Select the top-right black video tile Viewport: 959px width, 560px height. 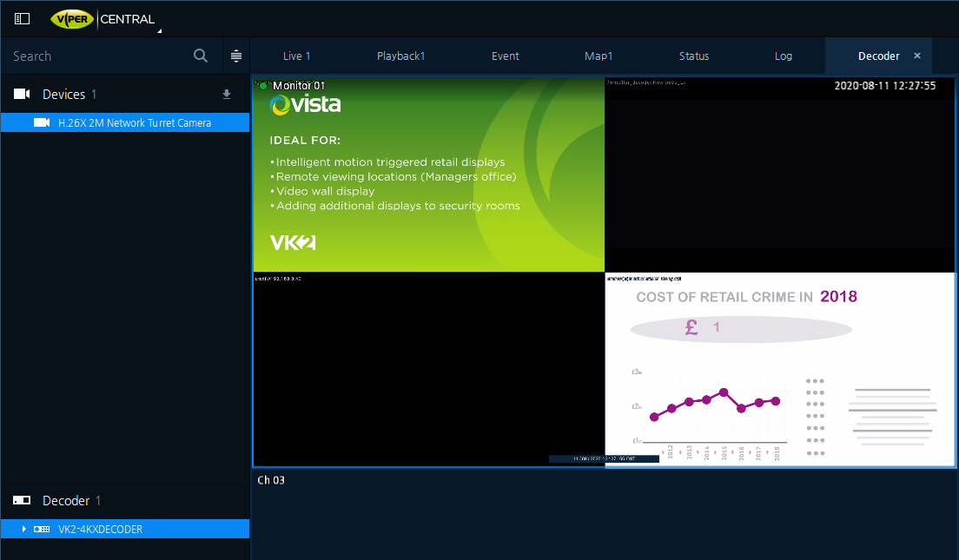(x=780, y=175)
